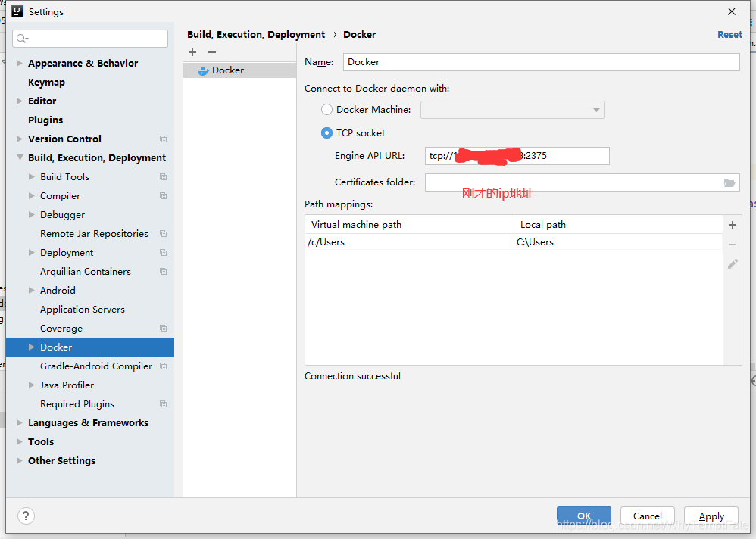Expand the Java Profiler node
The image size is (756, 539).
(x=31, y=385)
